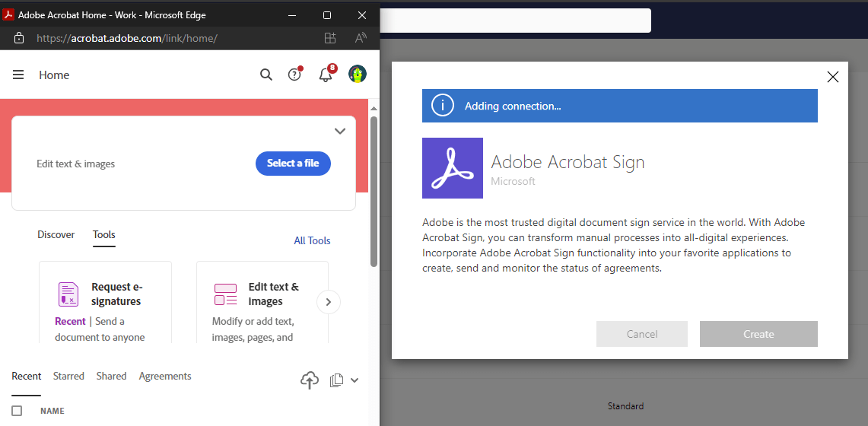Click the Request e-signatures tool icon
The image size is (868, 426).
(68, 294)
